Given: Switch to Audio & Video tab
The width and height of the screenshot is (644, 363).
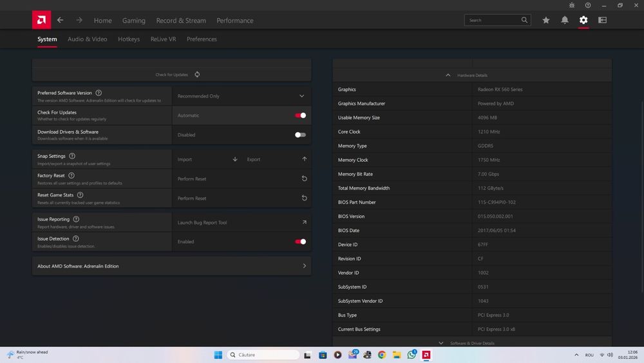Looking at the screenshot, I should [87, 39].
